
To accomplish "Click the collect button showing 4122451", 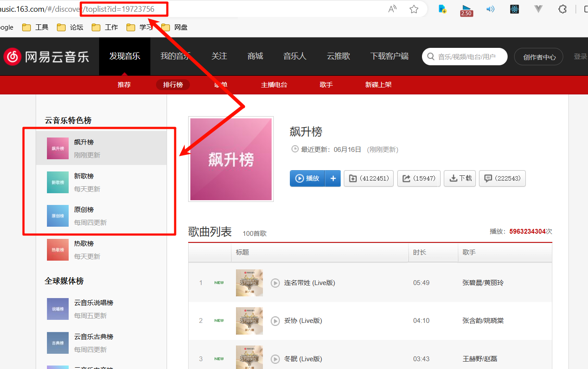I will pos(369,178).
